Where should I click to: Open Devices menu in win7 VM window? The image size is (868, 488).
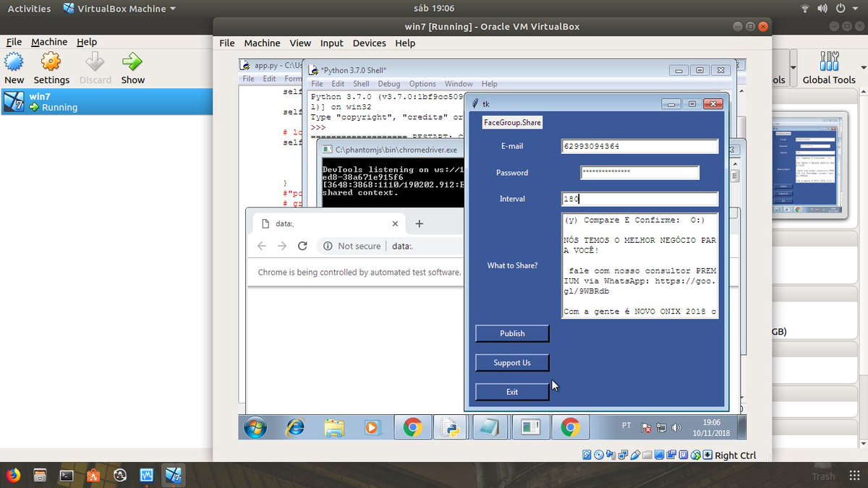[x=370, y=43]
